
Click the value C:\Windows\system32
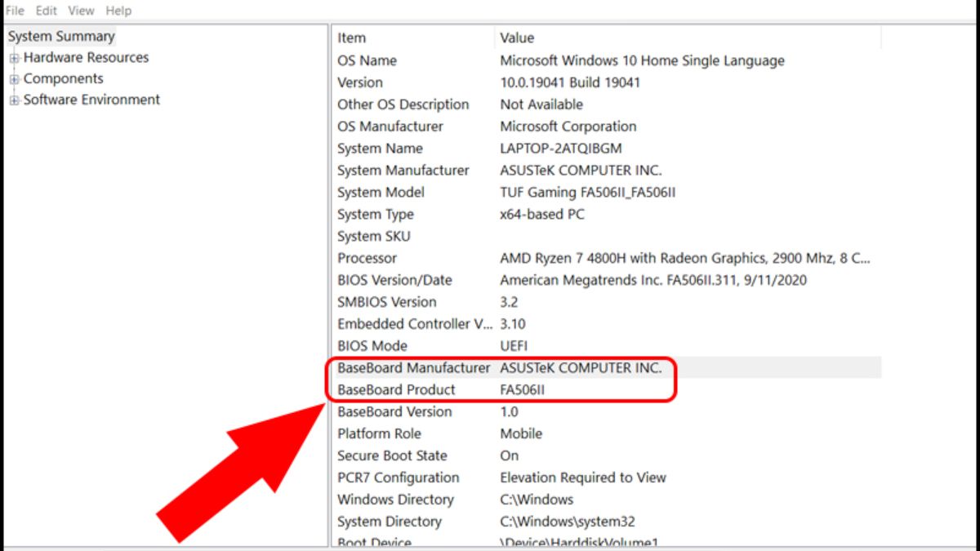tap(567, 522)
